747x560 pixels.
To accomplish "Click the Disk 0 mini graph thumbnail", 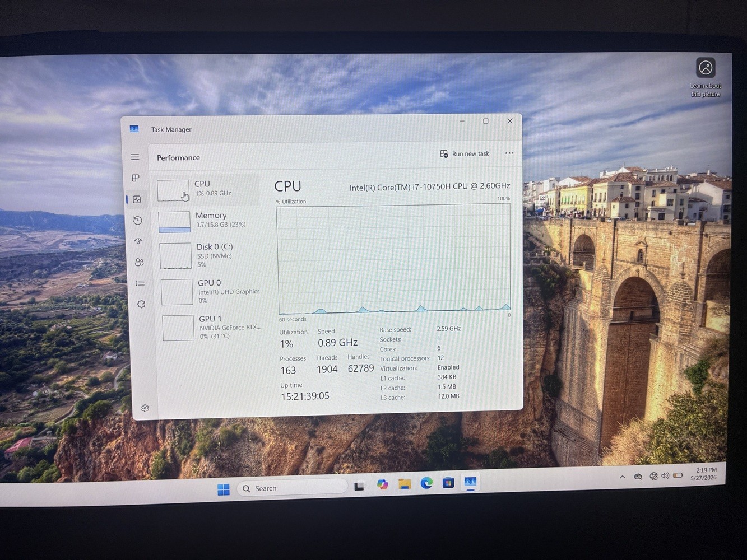I will click(x=175, y=256).
